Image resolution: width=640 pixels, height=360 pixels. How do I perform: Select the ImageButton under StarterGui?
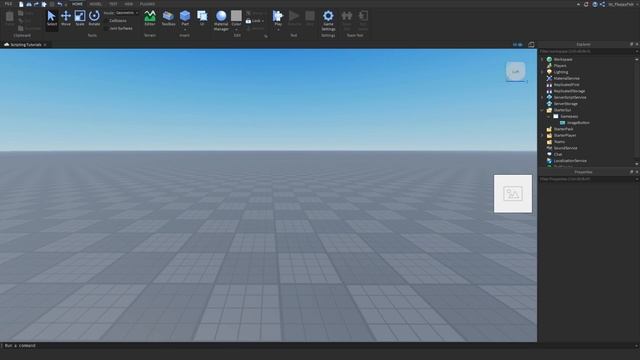(x=578, y=122)
